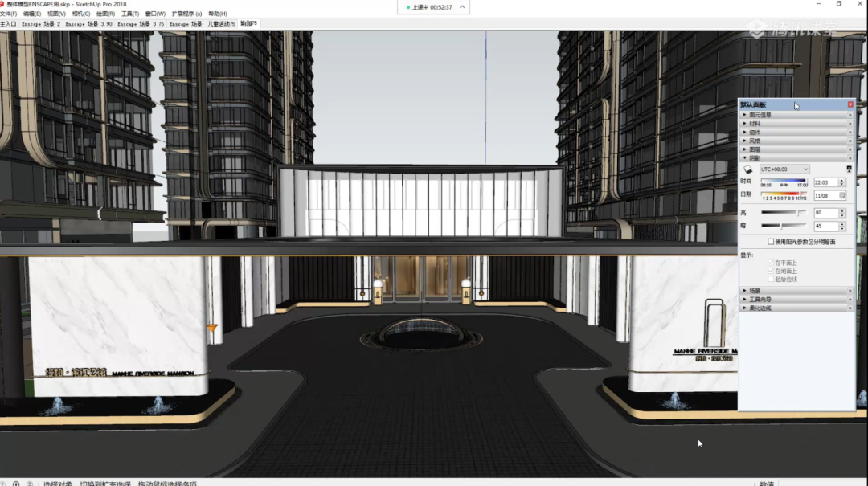Close the 默认面板 tray with red X
The width and height of the screenshot is (868, 486).
[850, 104]
